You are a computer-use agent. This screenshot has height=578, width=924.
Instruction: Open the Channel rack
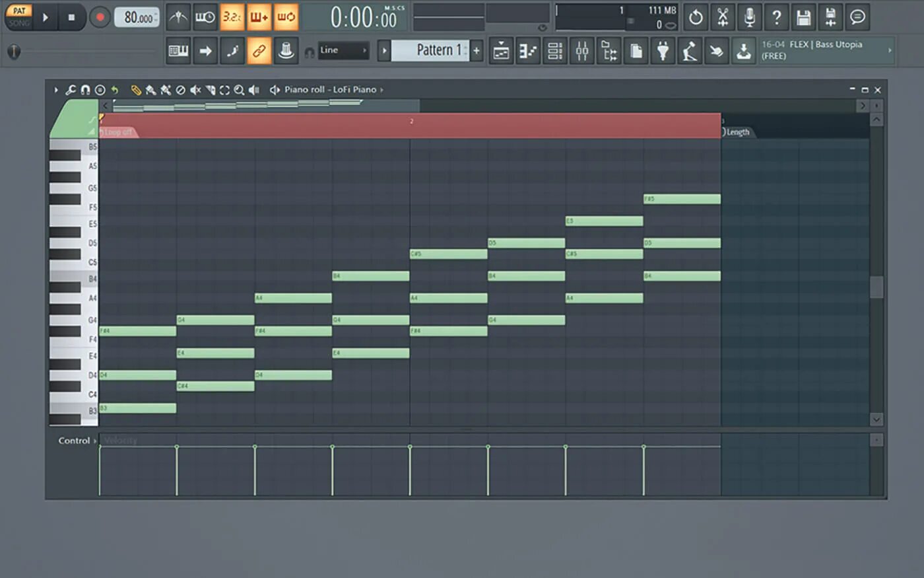(555, 51)
